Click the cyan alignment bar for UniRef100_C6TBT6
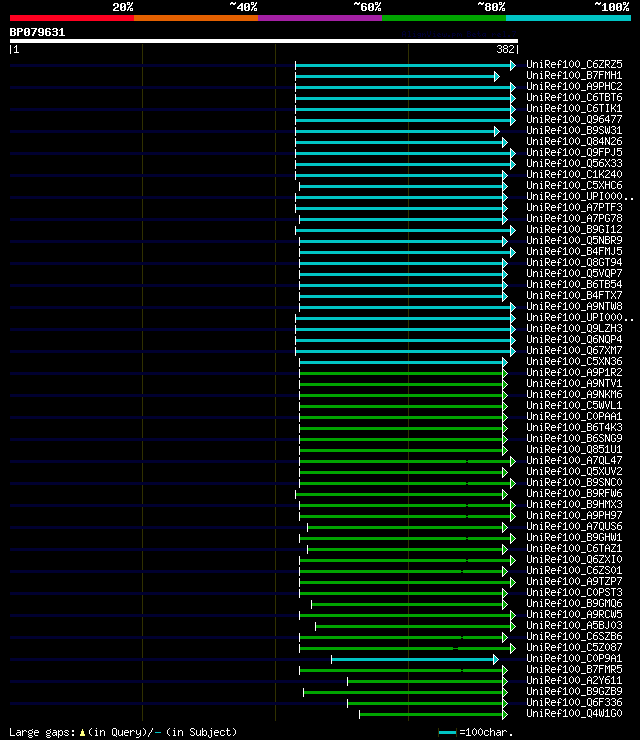This screenshot has height=740, width=640. (x=405, y=98)
